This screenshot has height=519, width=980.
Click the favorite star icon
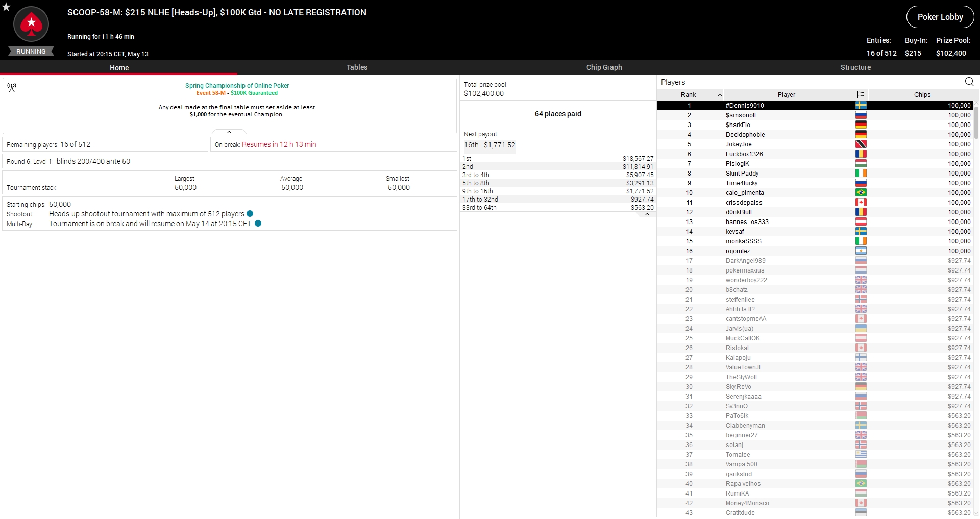(6, 7)
